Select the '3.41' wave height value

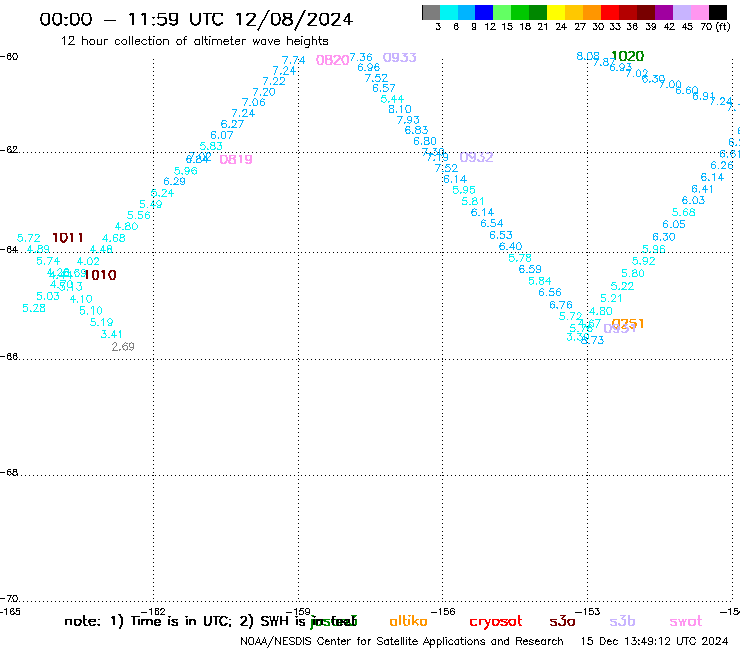pyautogui.click(x=112, y=334)
